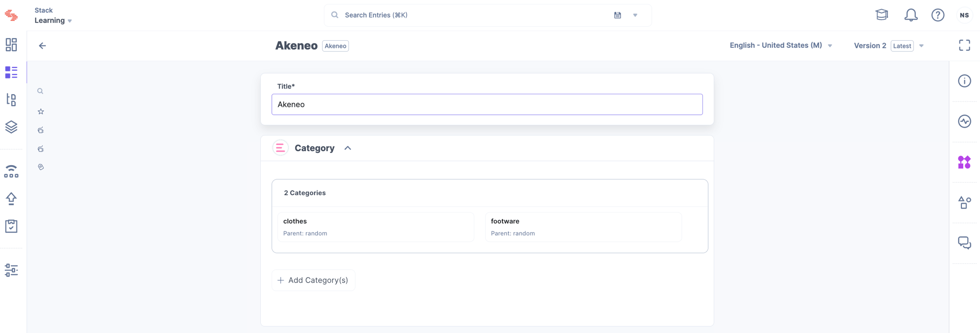Screen dimensions: 980x333
Task: Click Parent: random under footware
Action: 513,233
